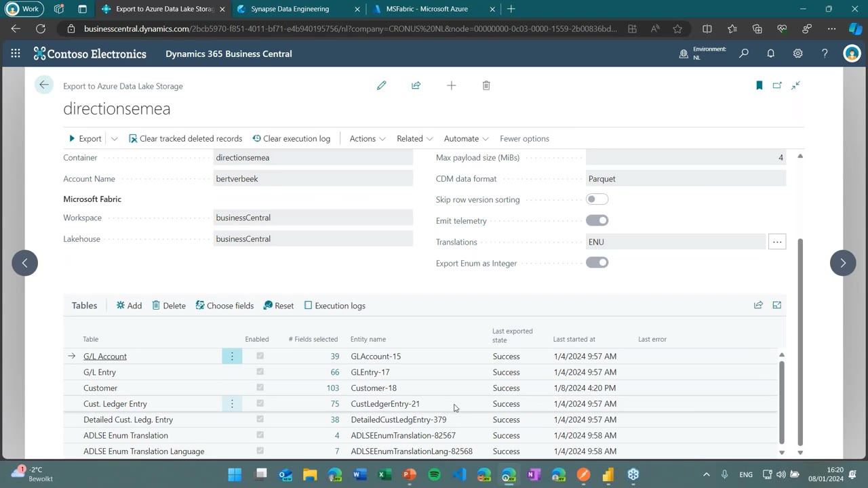Open Excel from the taskbar
Image resolution: width=868 pixels, height=488 pixels.
click(384, 474)
